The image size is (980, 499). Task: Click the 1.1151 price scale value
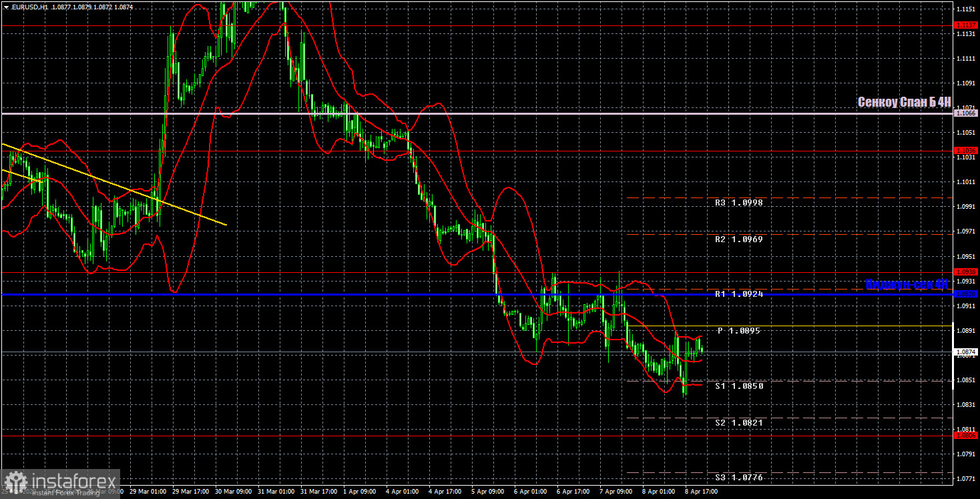coord(965,9)
